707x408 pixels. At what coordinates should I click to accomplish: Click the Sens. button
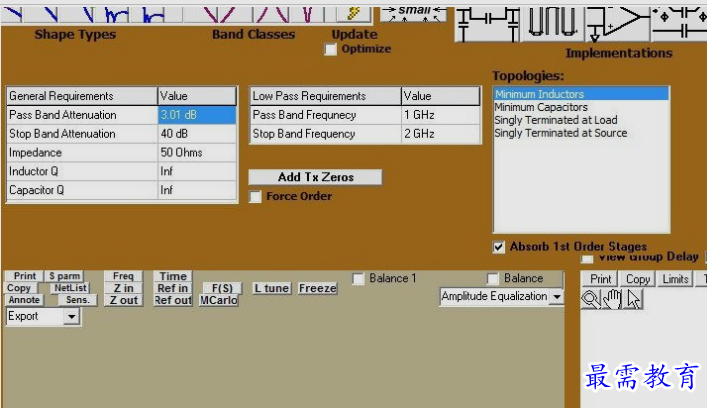(x=77, y=300)
